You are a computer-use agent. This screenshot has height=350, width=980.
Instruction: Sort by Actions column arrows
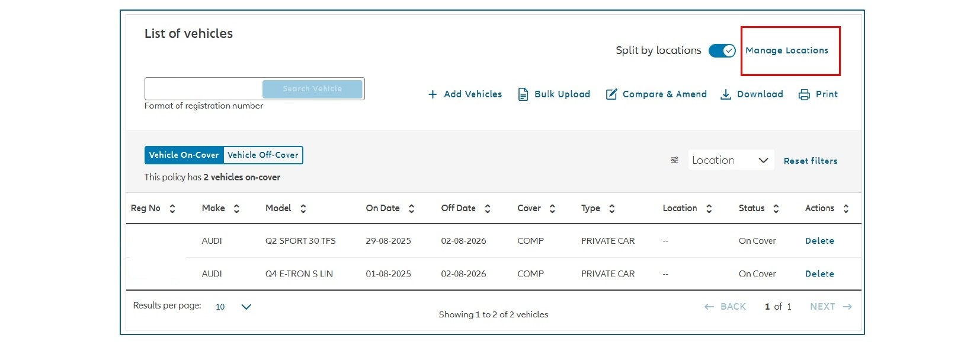pos(846,208)
